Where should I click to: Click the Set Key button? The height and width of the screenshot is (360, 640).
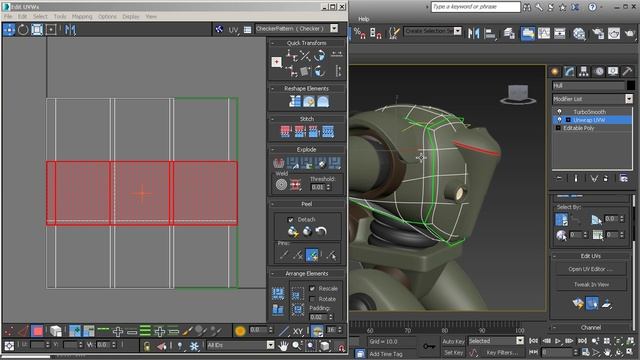(x=453, y=352)
